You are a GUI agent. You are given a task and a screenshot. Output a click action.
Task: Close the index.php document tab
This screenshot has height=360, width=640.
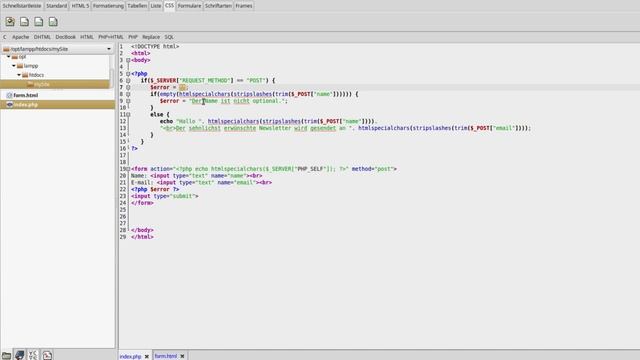tap(147, 356)
